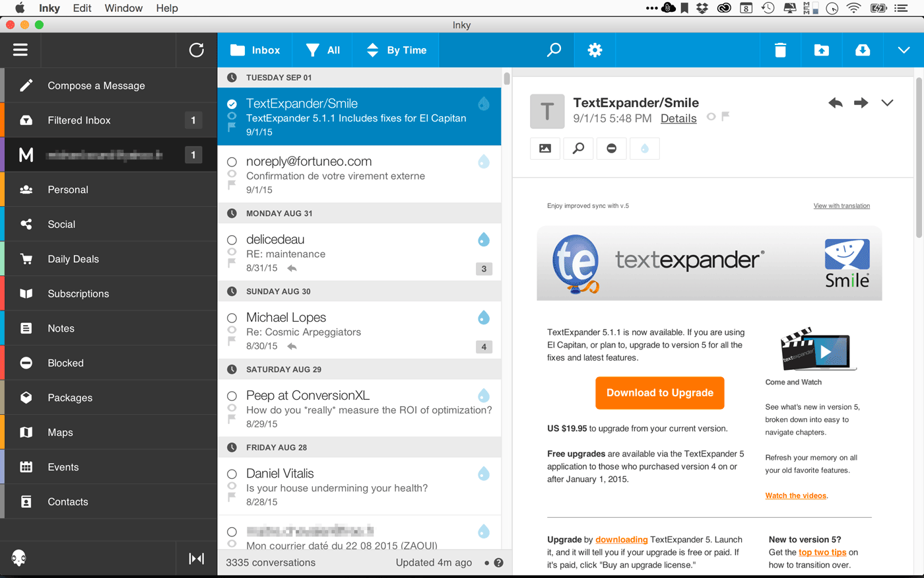Show images with the picture icon button
The image size is (924, 578).
[x=545, y=149]
